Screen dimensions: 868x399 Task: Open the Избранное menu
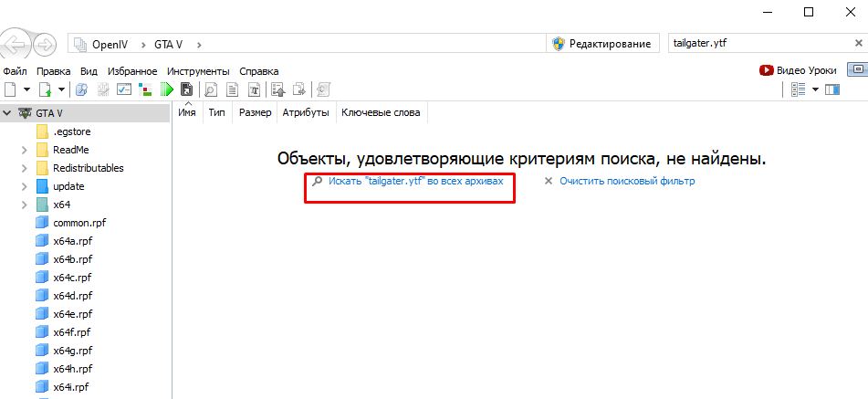(x=132, y=71)
